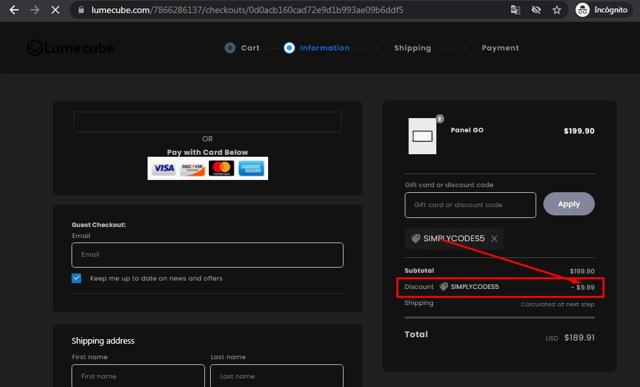Click the Discover card logo
The width and height of the screenshot is (640, 387).
tap(193, 168)
